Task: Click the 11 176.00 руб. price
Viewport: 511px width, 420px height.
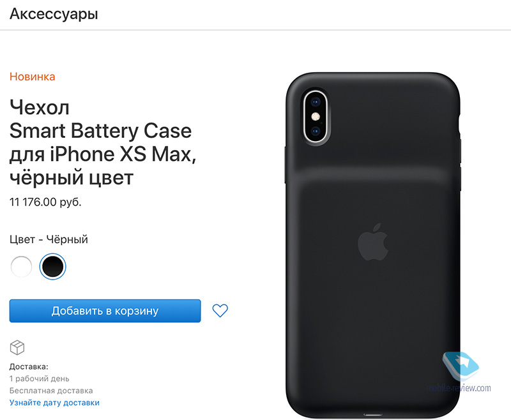Action: pos(45,202)
